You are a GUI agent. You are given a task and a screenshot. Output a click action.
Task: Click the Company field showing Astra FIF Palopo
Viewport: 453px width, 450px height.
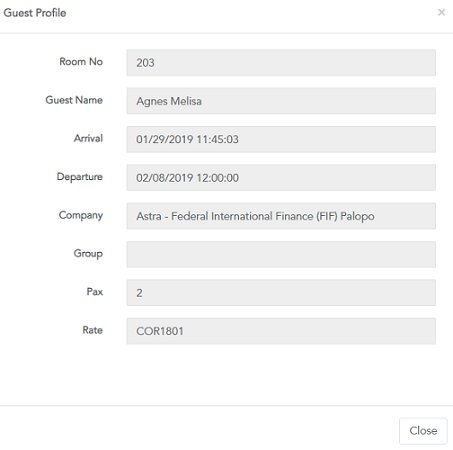click(x=281, y=216)
